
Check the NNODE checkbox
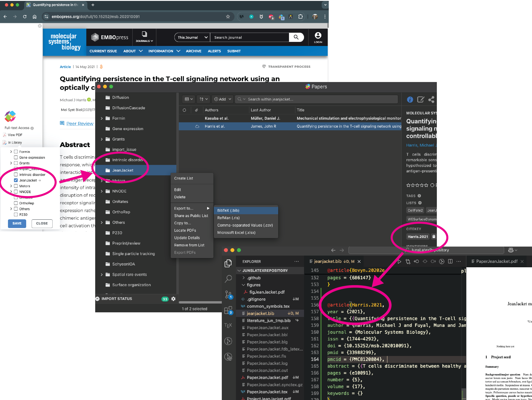pyautogui.click(x=16, y=192)
